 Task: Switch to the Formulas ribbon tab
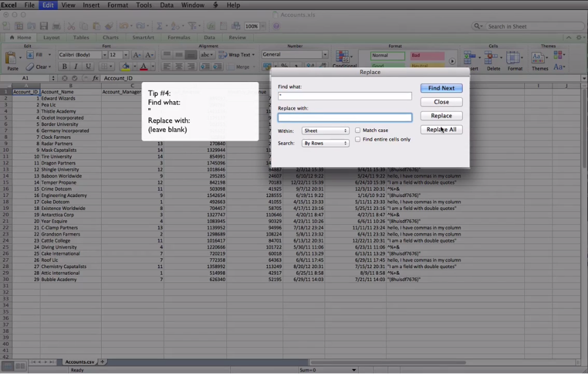[179, 37]
